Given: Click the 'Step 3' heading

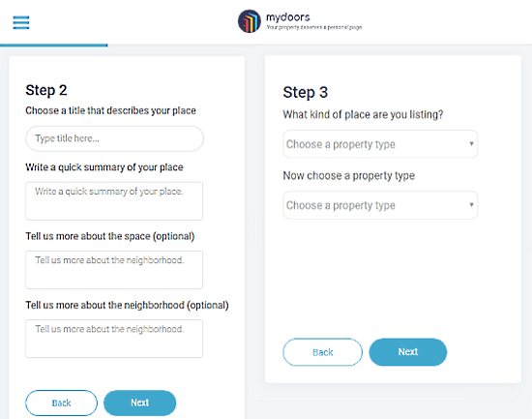Looking at the screenshot, I should point(306,92).
